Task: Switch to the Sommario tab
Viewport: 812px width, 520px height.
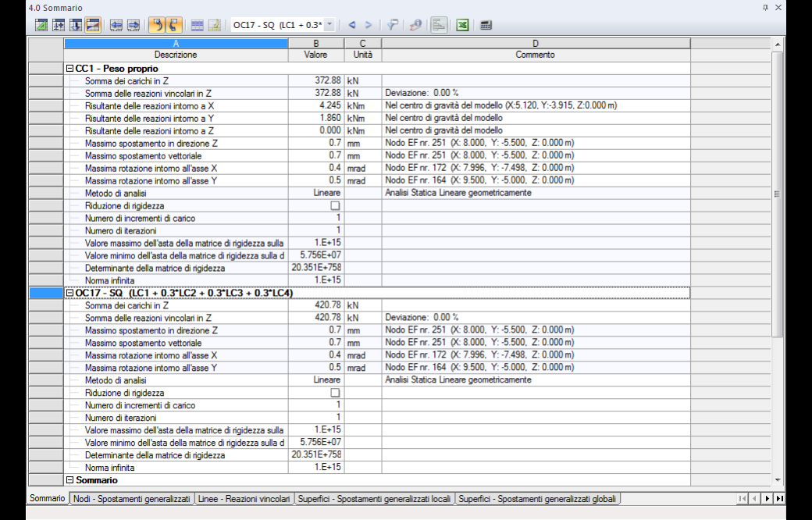Action: 47,498
